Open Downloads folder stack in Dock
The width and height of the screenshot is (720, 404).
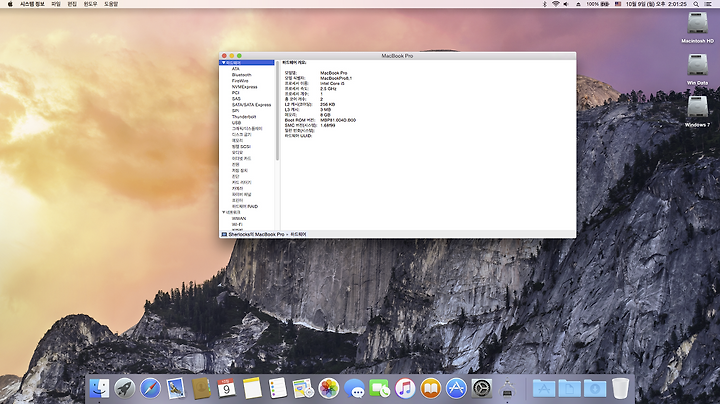coord(595,388)
